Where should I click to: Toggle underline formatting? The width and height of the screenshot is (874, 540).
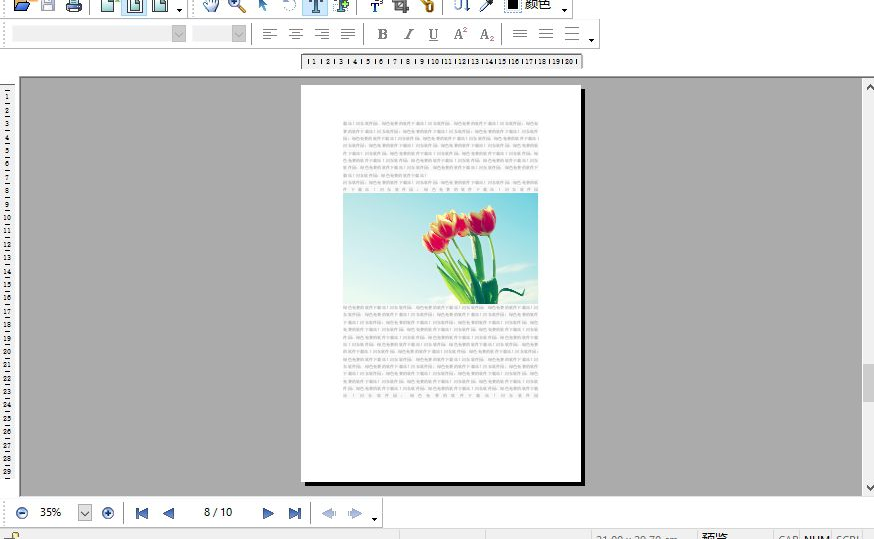[433, 34]
